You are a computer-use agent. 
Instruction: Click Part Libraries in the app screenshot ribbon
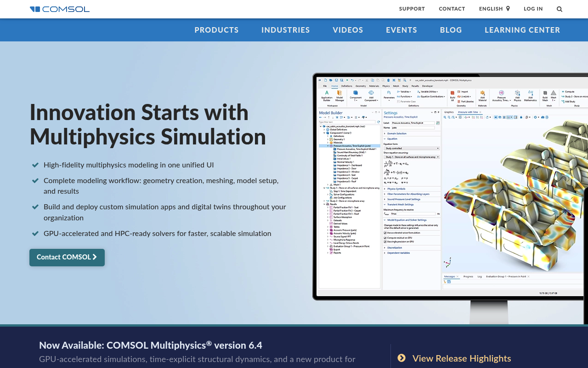click(x=465, y=101)
